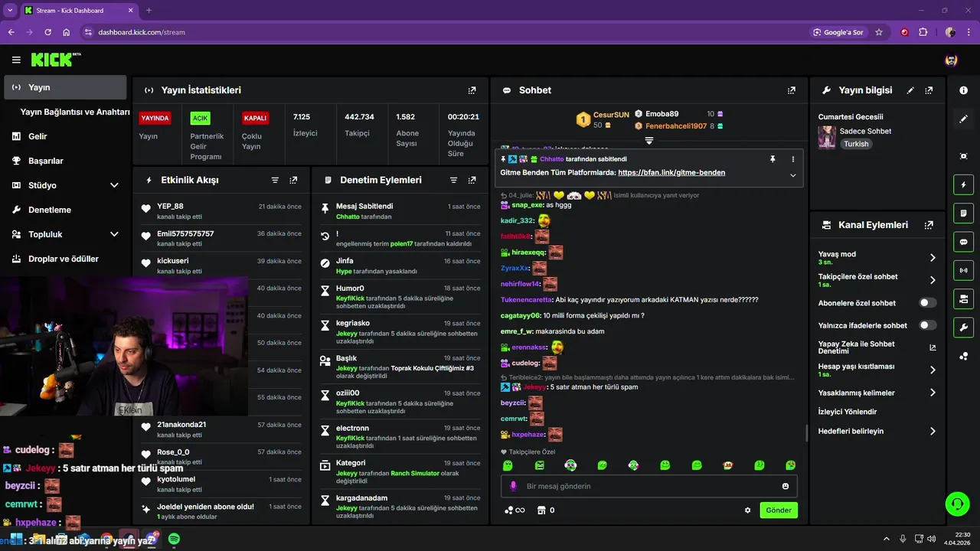Open filter options for Etkinlik Akışı
Image resolution: width=980 pixels, height=551 pixels.
275,181
